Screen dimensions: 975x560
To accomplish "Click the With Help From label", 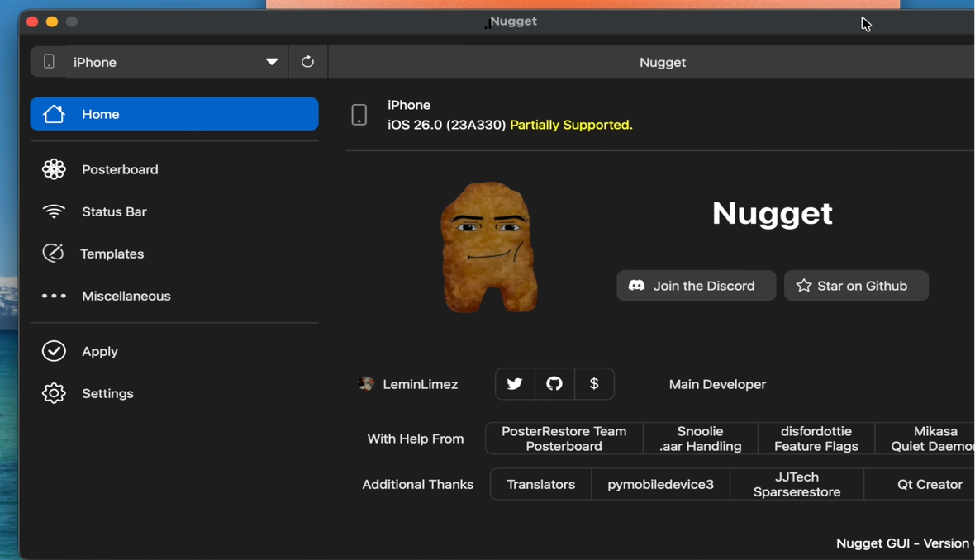I will (416, 439).
